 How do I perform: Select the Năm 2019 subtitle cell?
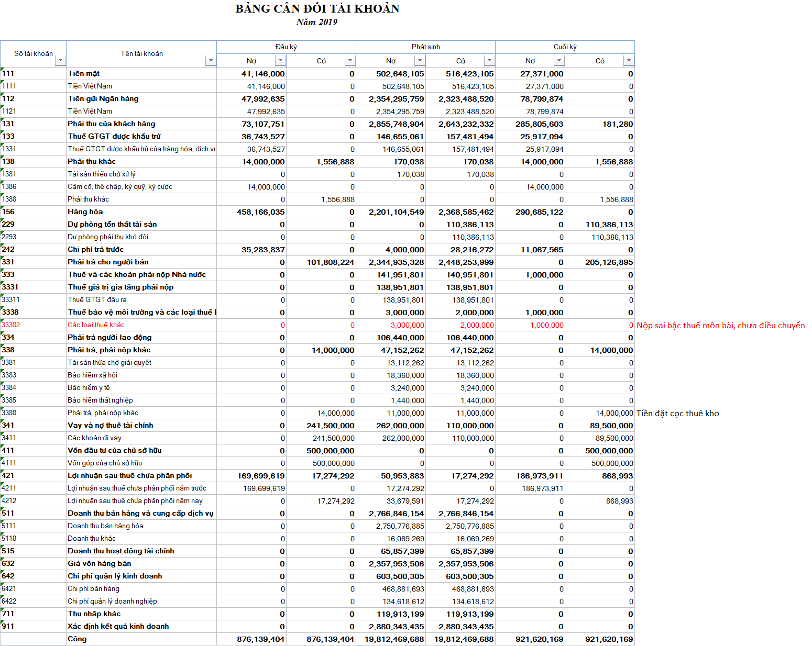316,23
